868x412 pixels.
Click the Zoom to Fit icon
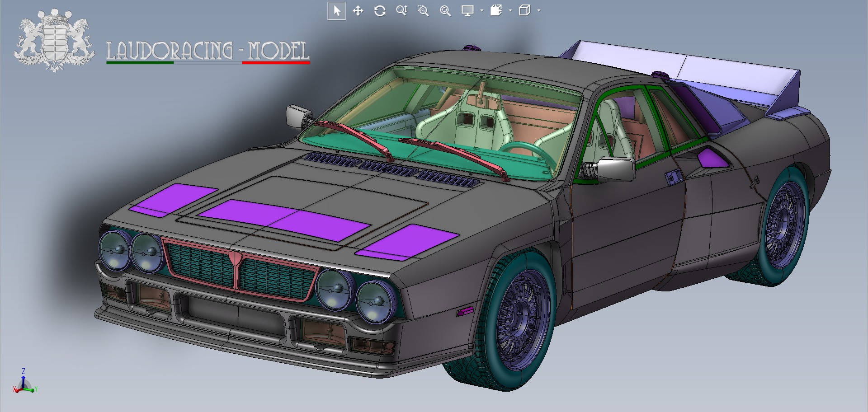(445, 11)
